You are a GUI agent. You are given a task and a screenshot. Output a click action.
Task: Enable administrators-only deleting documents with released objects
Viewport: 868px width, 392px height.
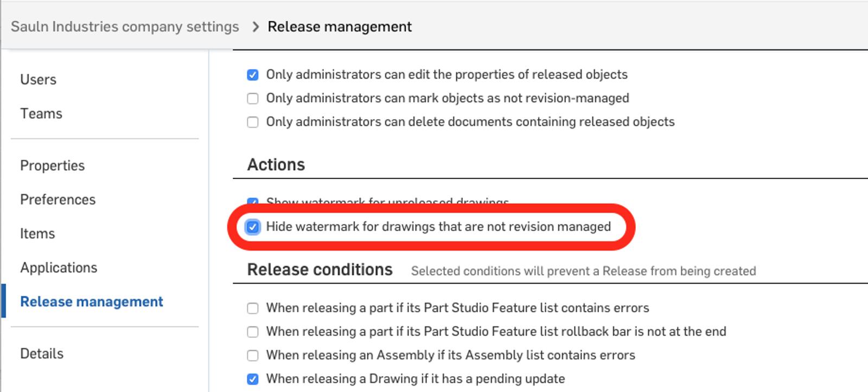click(253, 122)
